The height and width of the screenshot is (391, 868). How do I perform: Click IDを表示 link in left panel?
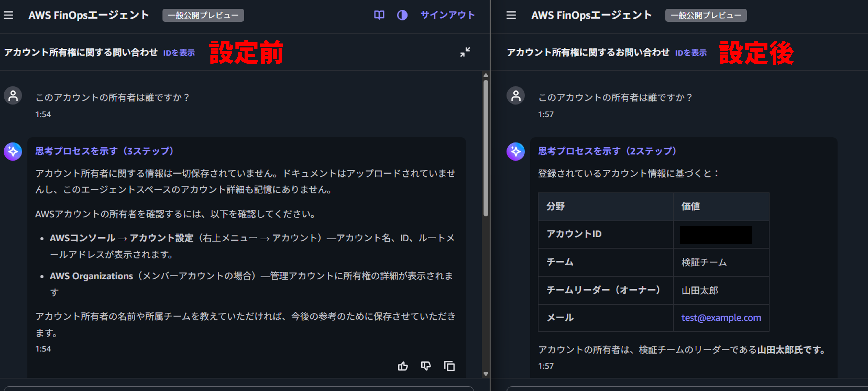click(179, 53)
